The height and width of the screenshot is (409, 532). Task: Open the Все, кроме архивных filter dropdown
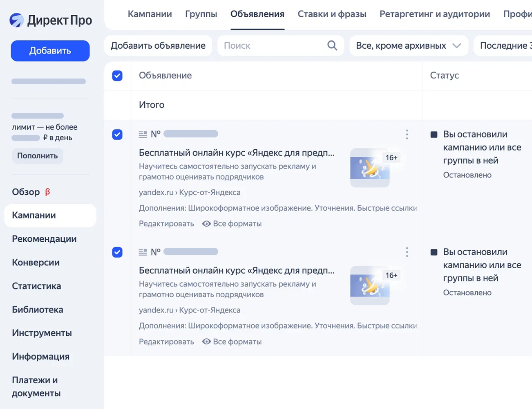tap(409, 45)
